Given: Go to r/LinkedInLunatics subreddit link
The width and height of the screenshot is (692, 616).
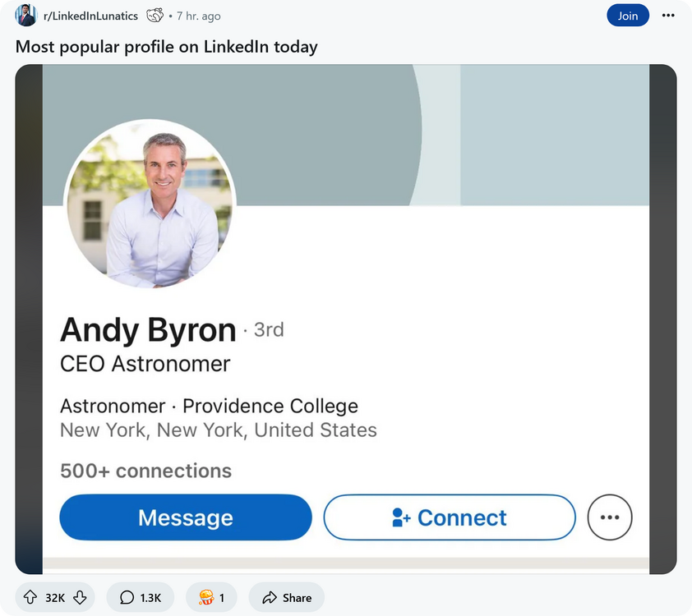Looking at the screenshot, I should (90, 16).
